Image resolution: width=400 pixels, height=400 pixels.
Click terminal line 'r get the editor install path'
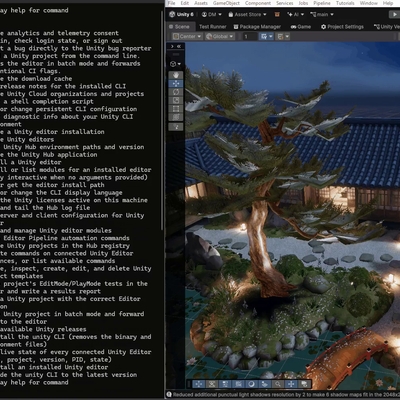pos(52,185)
